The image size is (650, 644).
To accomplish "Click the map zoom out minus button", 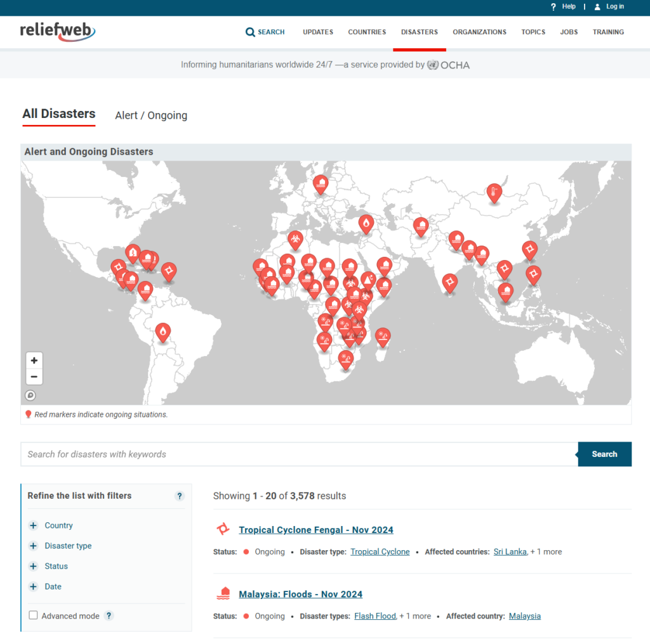I will click(34, 377).
